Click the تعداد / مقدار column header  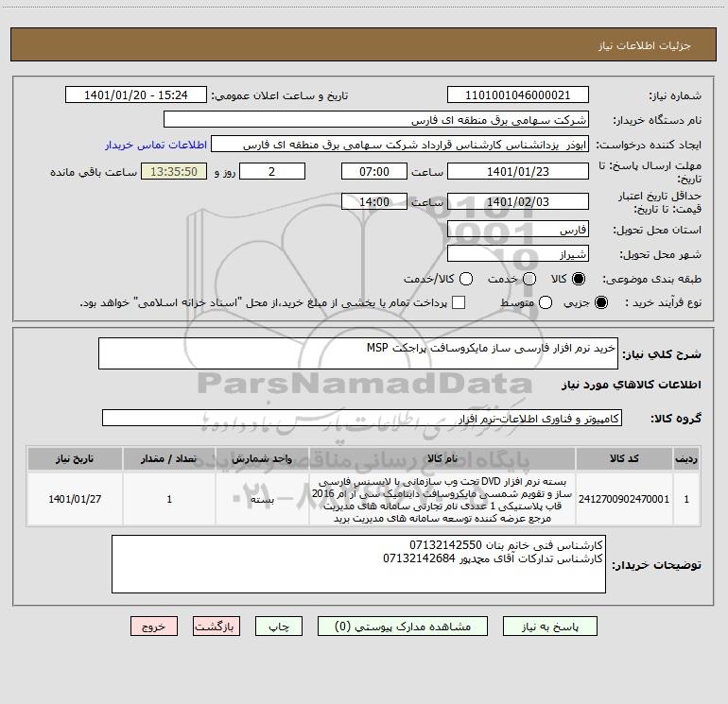point(169,458)
